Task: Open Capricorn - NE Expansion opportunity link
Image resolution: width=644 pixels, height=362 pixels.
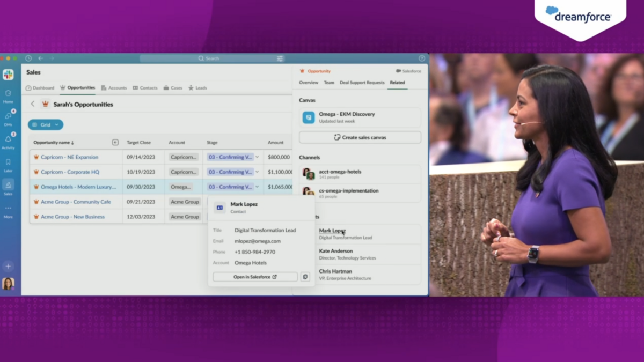Action: coord(69,157)
